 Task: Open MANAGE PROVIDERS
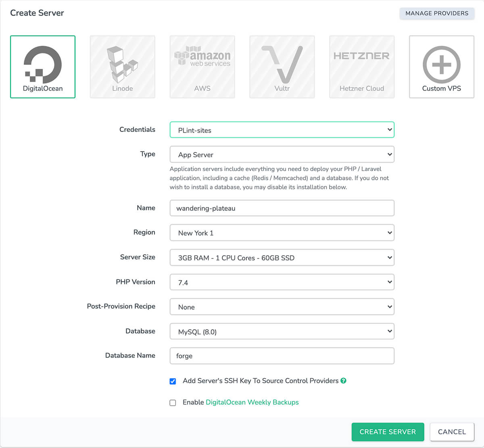click(437, 13)
